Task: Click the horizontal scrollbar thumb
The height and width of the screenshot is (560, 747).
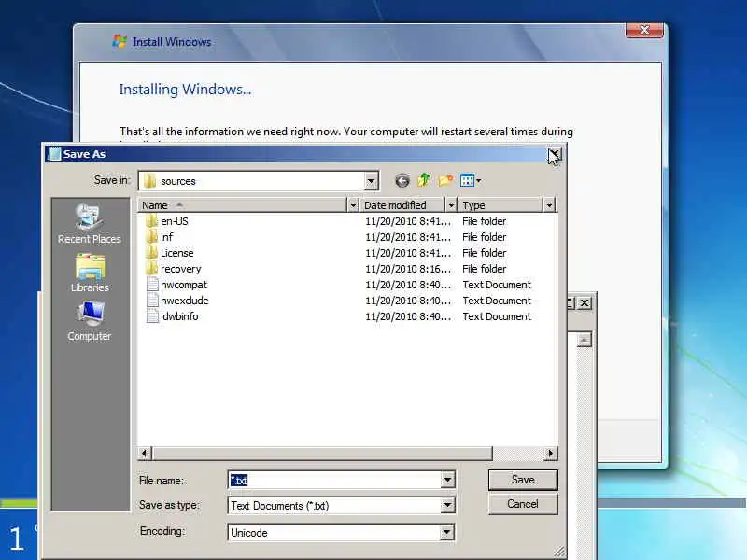Action: [x=322, y=454]
